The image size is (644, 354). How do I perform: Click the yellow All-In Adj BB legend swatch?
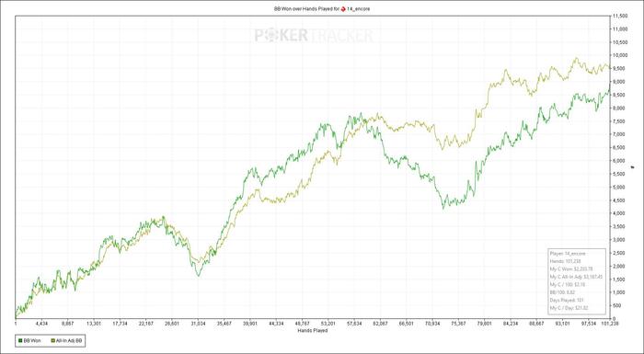point(52,341)
